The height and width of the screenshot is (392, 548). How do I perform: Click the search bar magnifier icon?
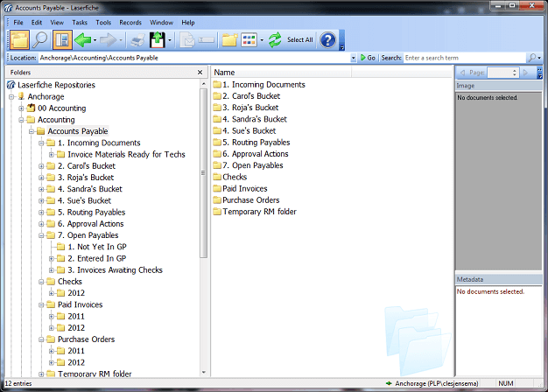[x=532, y=57]
